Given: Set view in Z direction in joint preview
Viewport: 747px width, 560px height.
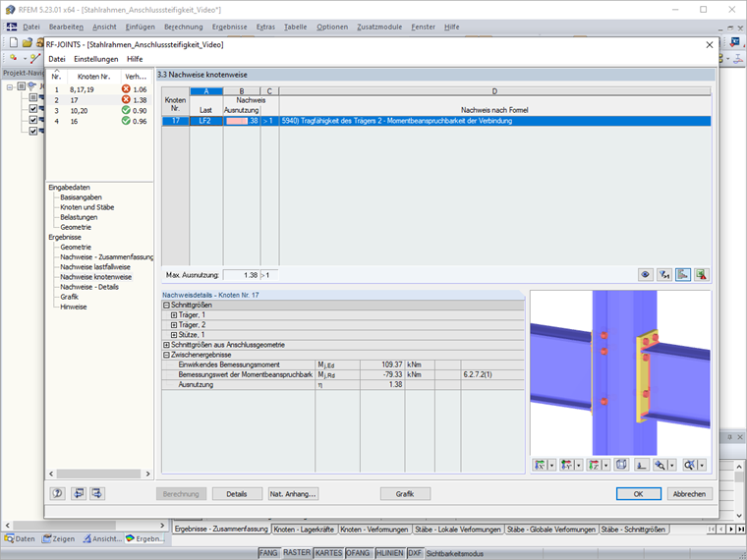Looking at the screenshot, I should 594,465.
